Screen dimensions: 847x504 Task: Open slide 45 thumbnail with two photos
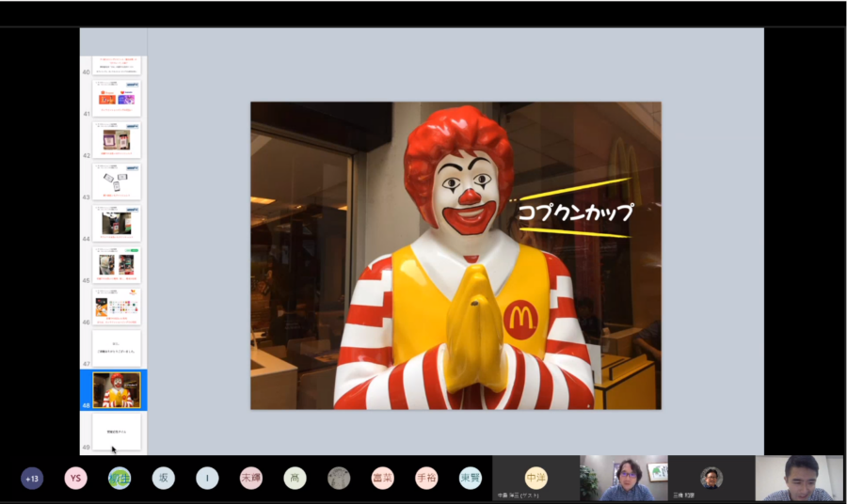116,265
